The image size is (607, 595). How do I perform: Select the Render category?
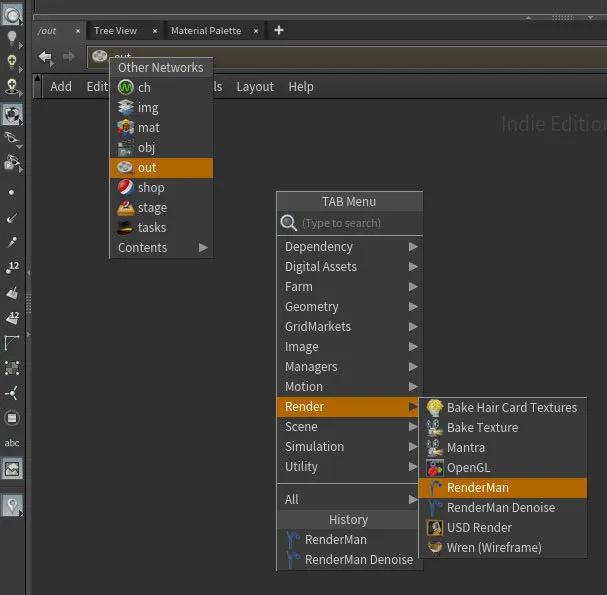pos(348,407)
